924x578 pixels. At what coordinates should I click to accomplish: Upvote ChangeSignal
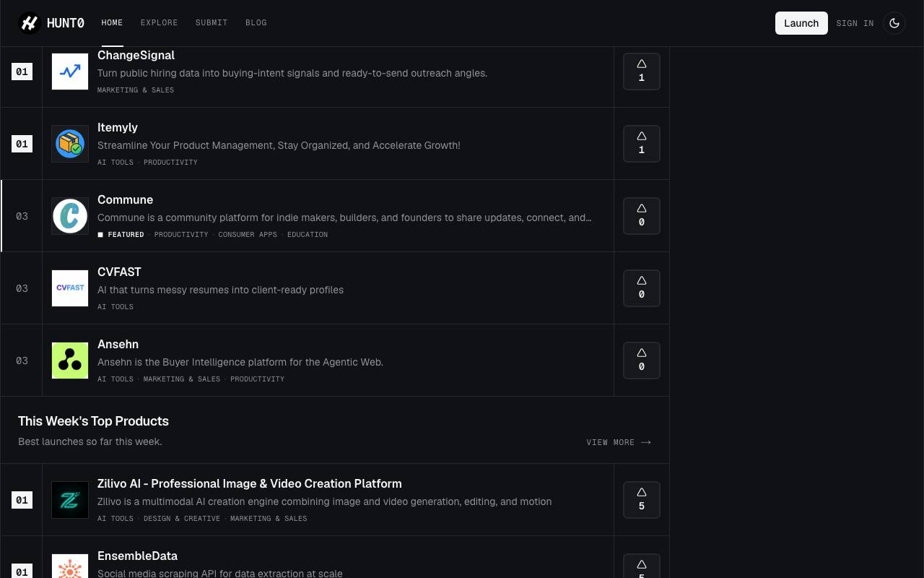click(642, 72)
